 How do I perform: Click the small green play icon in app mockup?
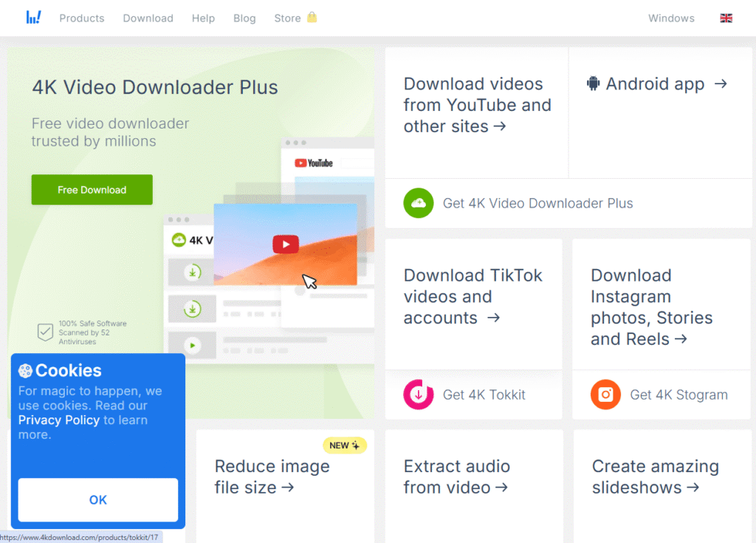pos(193,346)
